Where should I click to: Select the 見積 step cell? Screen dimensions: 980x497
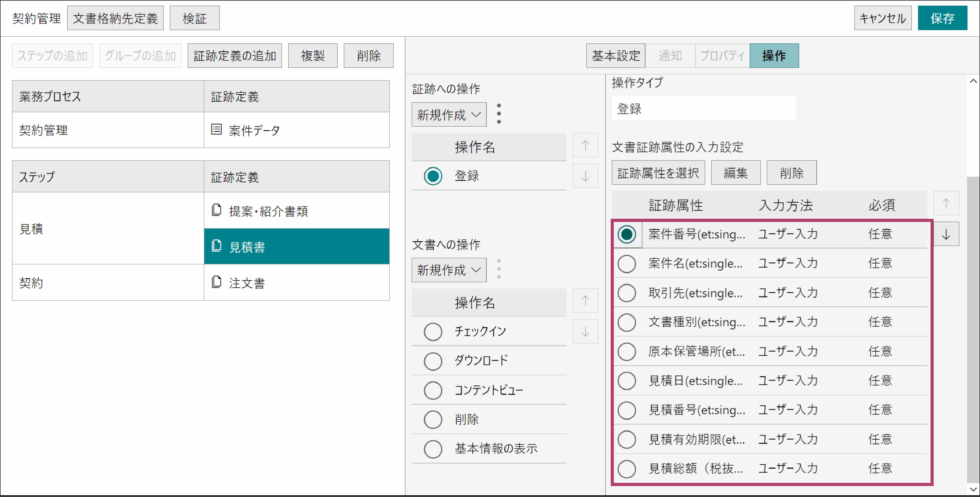click(x=108, y=228)
